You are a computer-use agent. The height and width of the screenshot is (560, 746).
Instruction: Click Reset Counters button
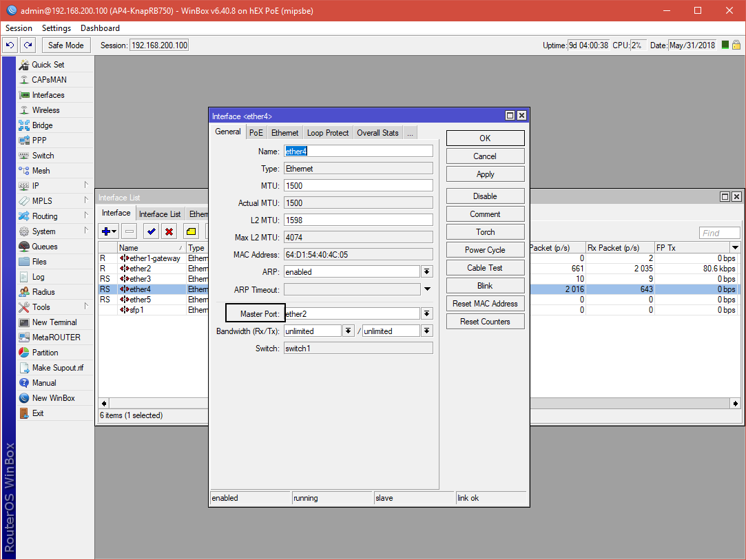point(486,322)
